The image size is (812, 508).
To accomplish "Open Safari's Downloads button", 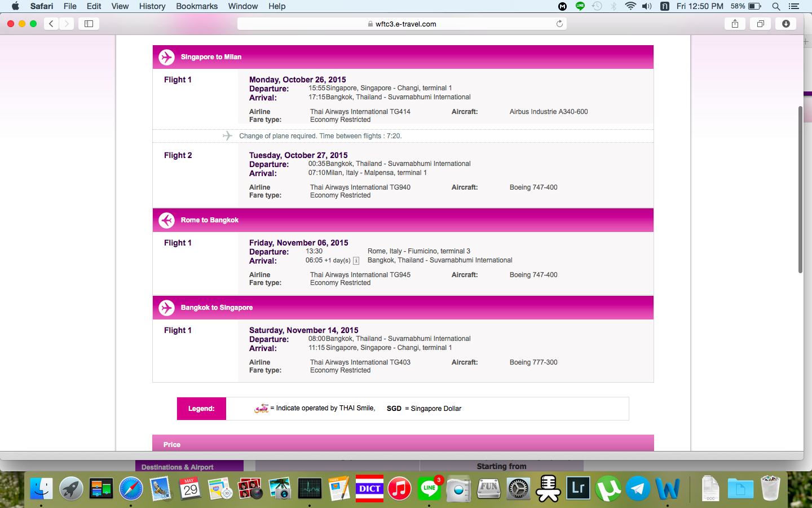I will point(786,24).
